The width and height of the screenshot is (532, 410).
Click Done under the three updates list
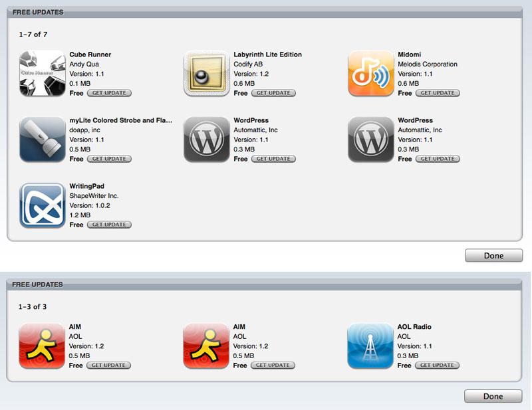pyautogui.click(x=493, y=396)
